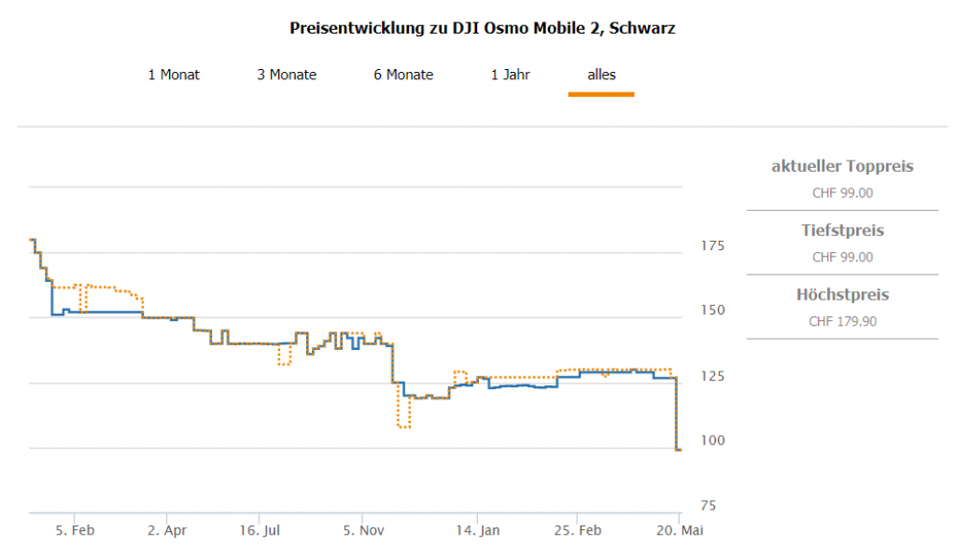
Task: Switch to the 3 Monate tab
Action: [x=287, y=75]
